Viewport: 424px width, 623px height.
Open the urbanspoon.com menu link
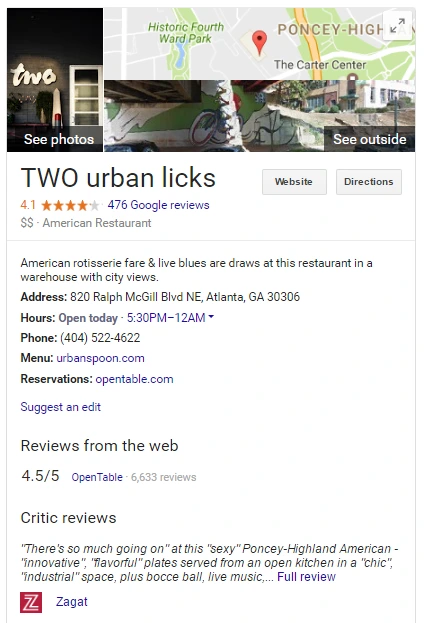click(100, 358)
